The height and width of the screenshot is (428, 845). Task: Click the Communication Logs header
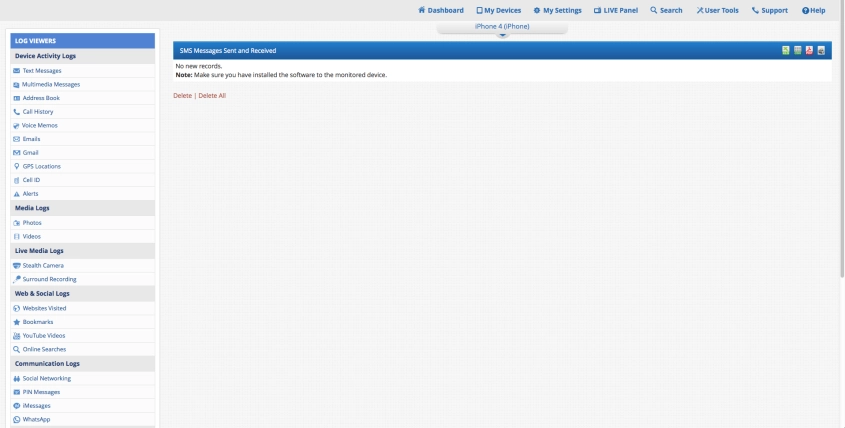point(82,364)
